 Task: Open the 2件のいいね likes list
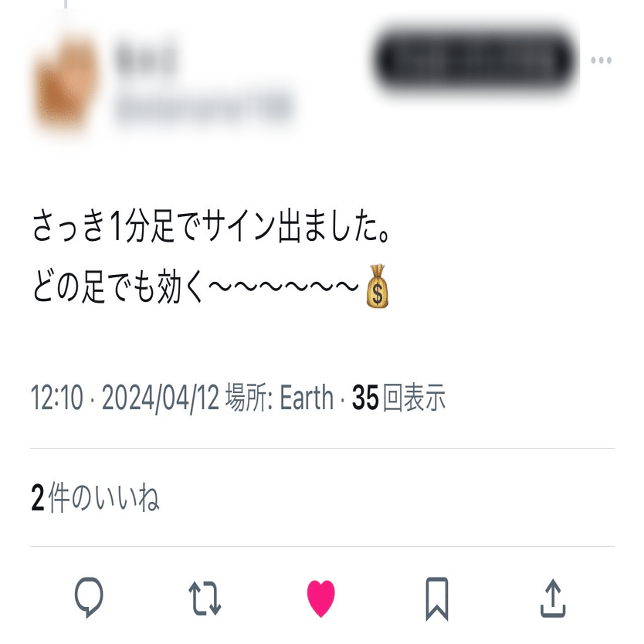[95, 498]
